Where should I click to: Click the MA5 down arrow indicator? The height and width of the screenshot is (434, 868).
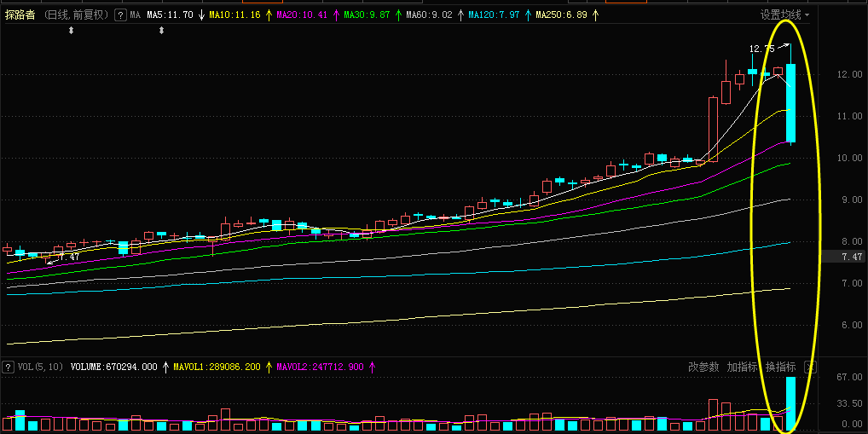click(201, 15)
